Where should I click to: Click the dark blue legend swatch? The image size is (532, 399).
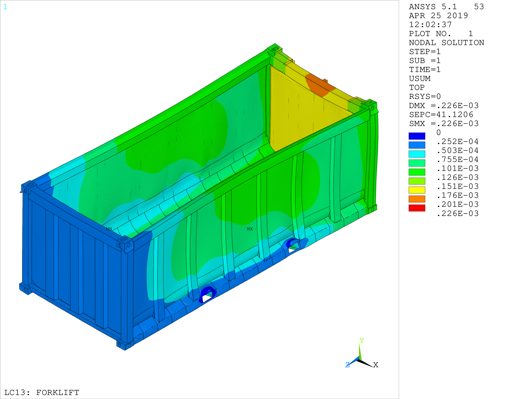coord(417,136)
